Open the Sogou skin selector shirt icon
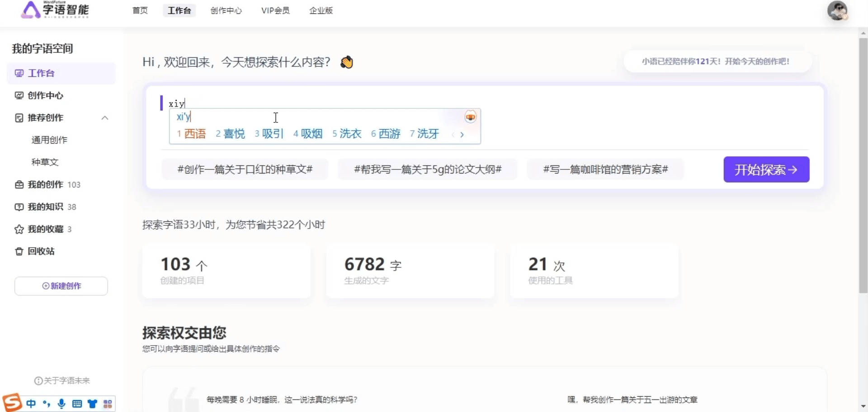 click(x=92, y=403)
